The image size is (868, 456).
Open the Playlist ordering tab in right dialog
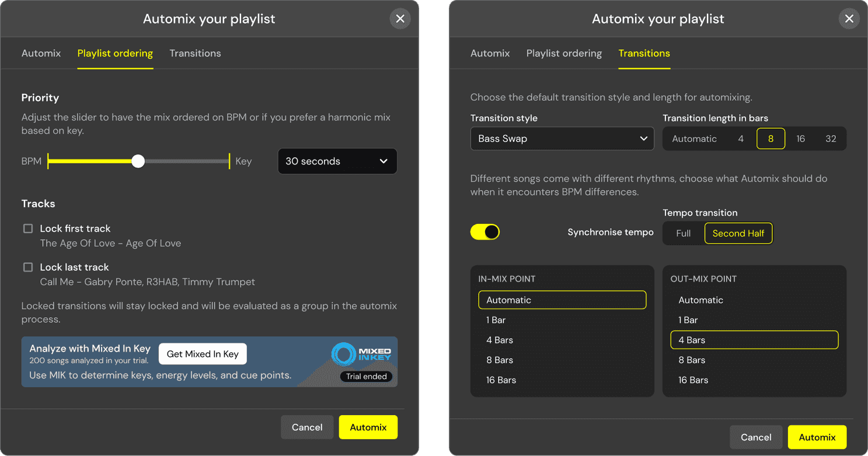pos(564,53)
